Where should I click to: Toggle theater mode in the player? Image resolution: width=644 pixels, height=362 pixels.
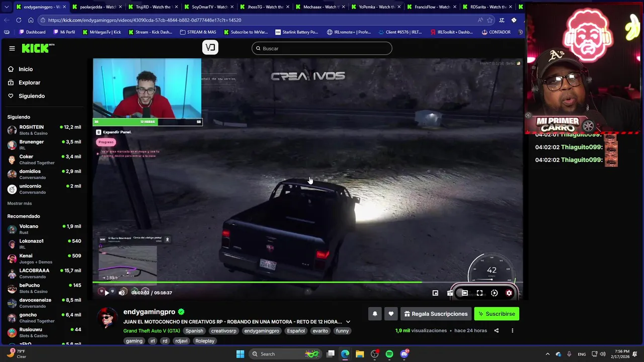click(465, 293)
